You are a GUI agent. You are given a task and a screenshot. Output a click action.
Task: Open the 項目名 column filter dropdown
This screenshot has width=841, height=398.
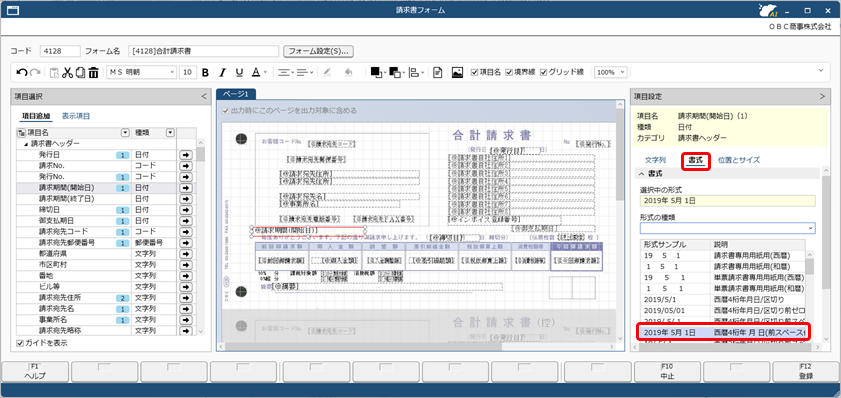pyautogui.click(x=125, y=132)
